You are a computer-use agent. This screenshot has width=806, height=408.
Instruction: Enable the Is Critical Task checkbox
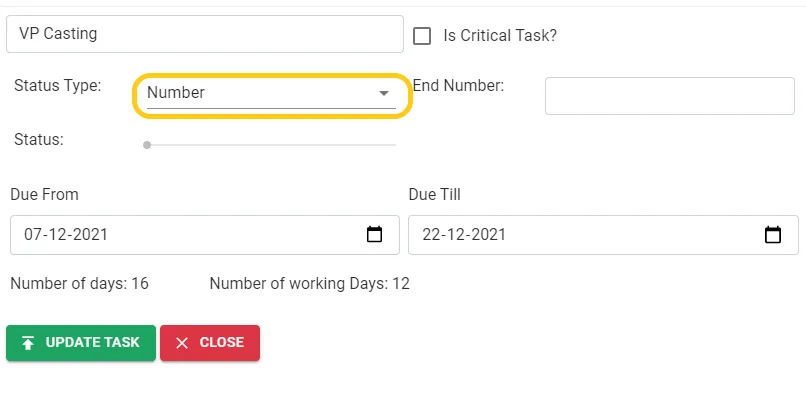tap(423, 35)
